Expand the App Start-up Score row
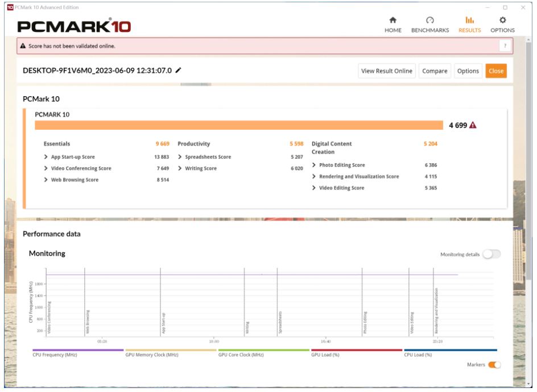This screenshot has height=392, width=537. tap(46, 157)
